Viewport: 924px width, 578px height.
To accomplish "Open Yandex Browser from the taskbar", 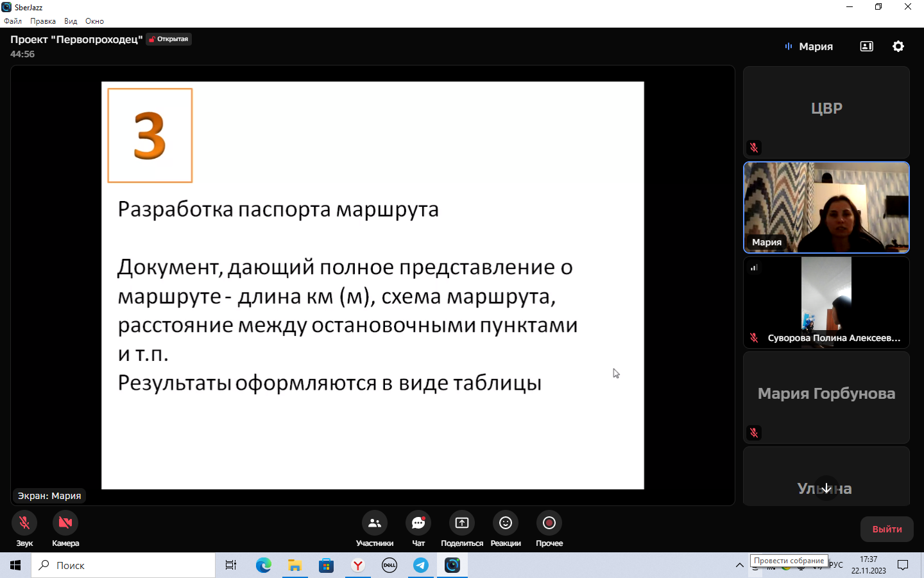I will pyautogui.click(x=357, y=565).
